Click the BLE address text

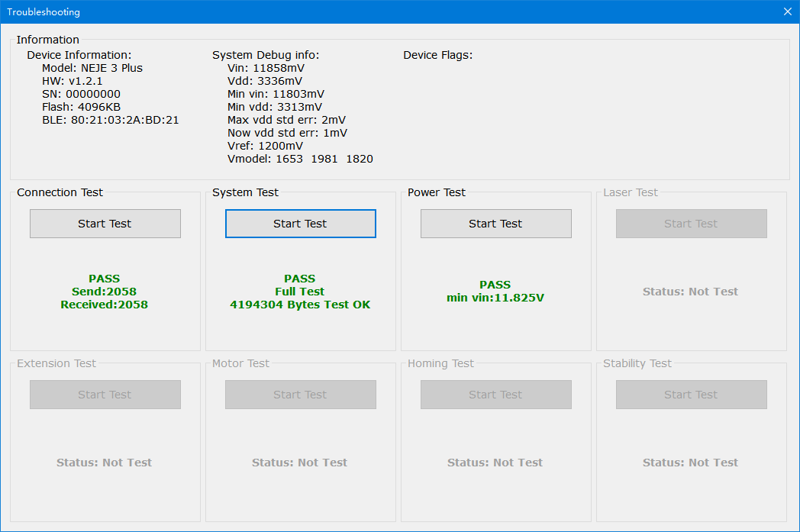(110, 120)
